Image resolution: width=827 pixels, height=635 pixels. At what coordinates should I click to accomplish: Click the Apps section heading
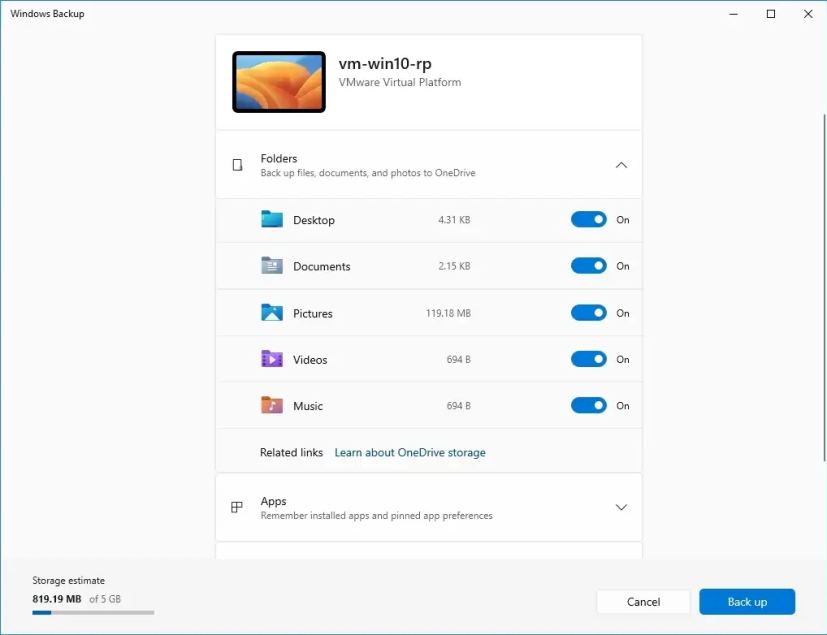tap(273, 501)
